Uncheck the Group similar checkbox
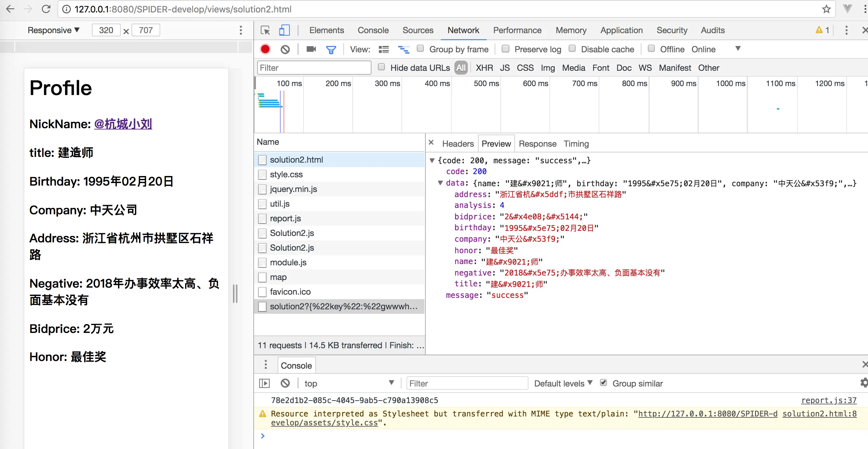Image resolution: width=868 pixels, height=449 pixels. coord(603,383)
